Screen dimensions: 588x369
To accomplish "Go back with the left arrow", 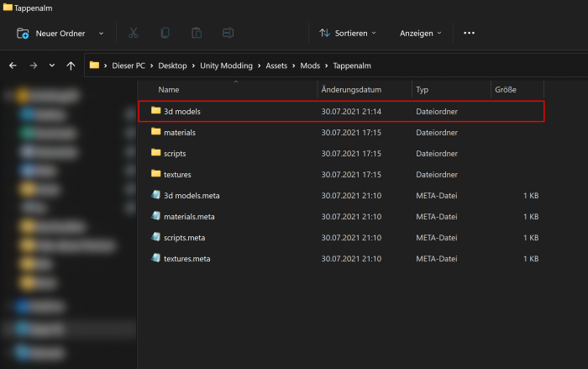I will pos(13,65).
